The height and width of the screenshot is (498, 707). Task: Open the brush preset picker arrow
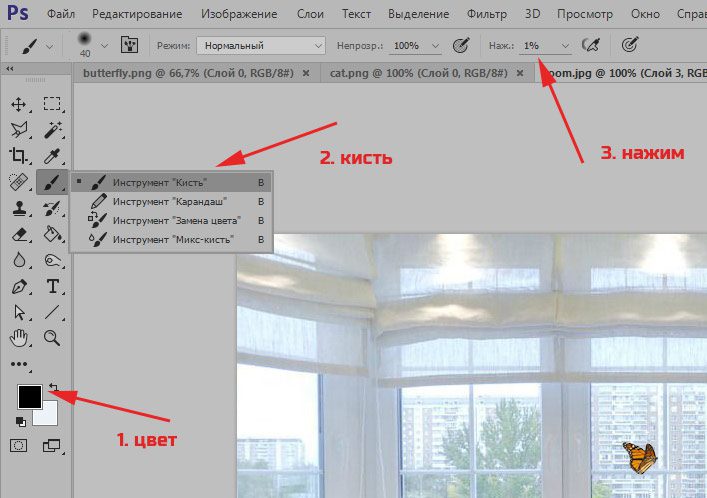(x=105, y=46)
